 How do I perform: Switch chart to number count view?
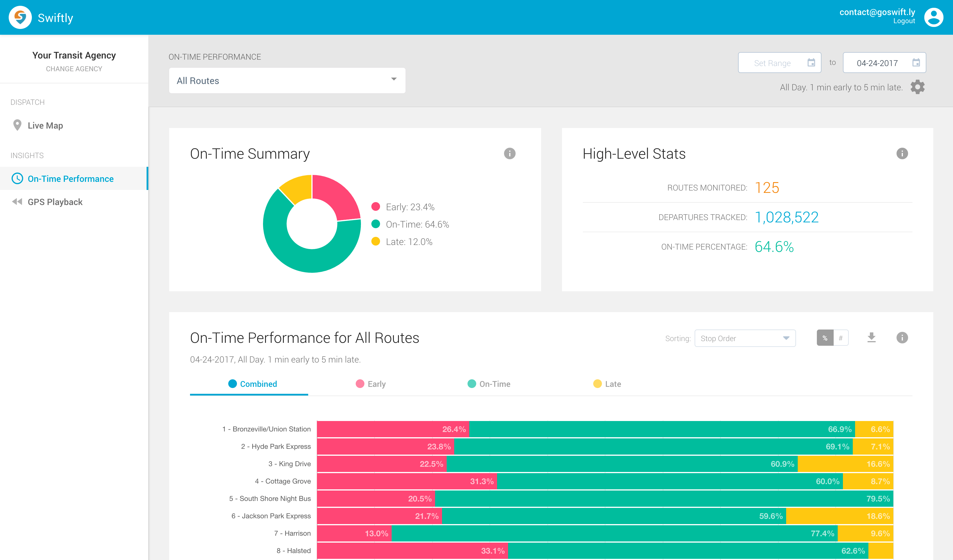tap(840, 338)
